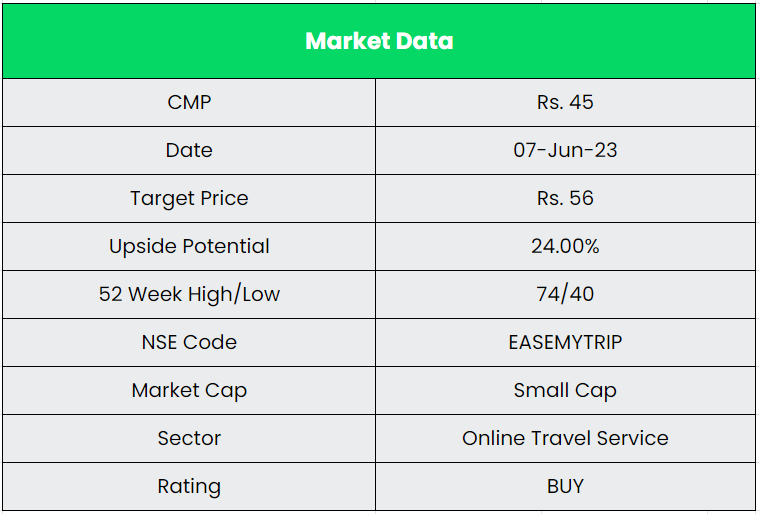Select the 52 Week High/Low label

(189, 294)
